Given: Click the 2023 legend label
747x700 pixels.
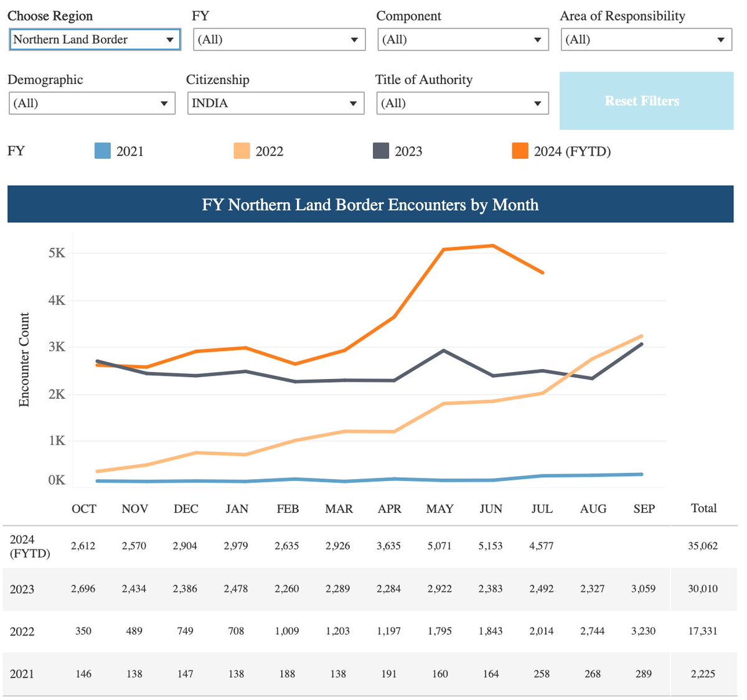Looking at the screenshot, I should coord(408,151).
